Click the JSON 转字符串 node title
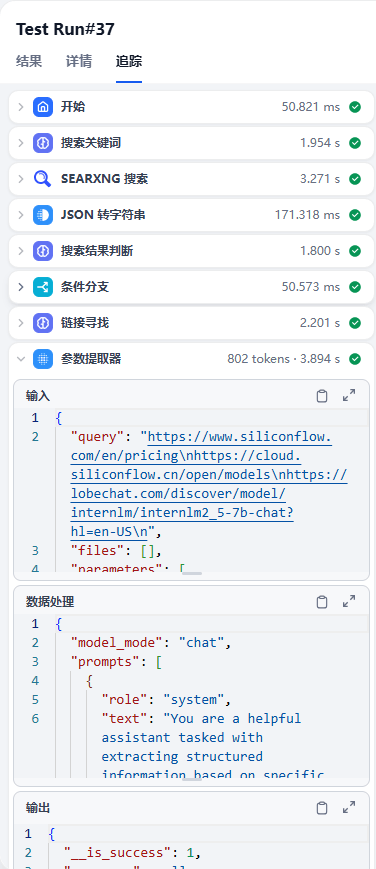 pyautogui.click(x=103, y=215)
